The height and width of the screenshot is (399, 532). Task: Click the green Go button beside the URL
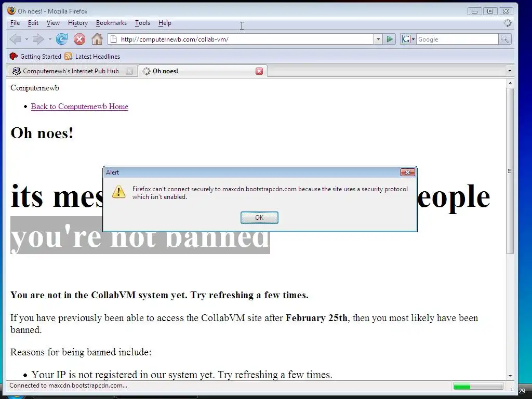[390, 39]
